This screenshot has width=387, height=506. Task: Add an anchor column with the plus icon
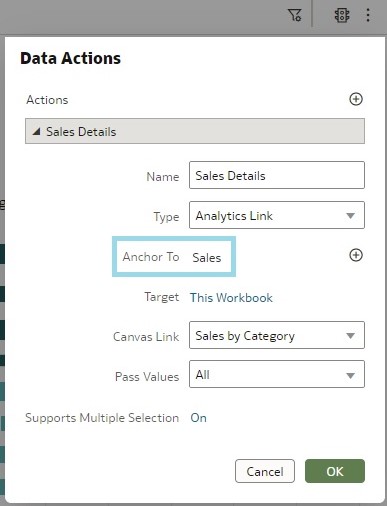point(356,255)
